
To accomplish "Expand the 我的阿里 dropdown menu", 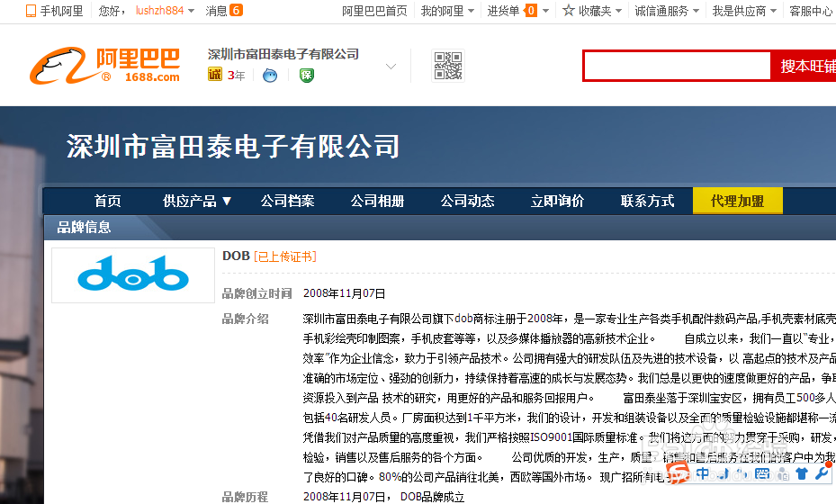I will click(x=471, y=11).
